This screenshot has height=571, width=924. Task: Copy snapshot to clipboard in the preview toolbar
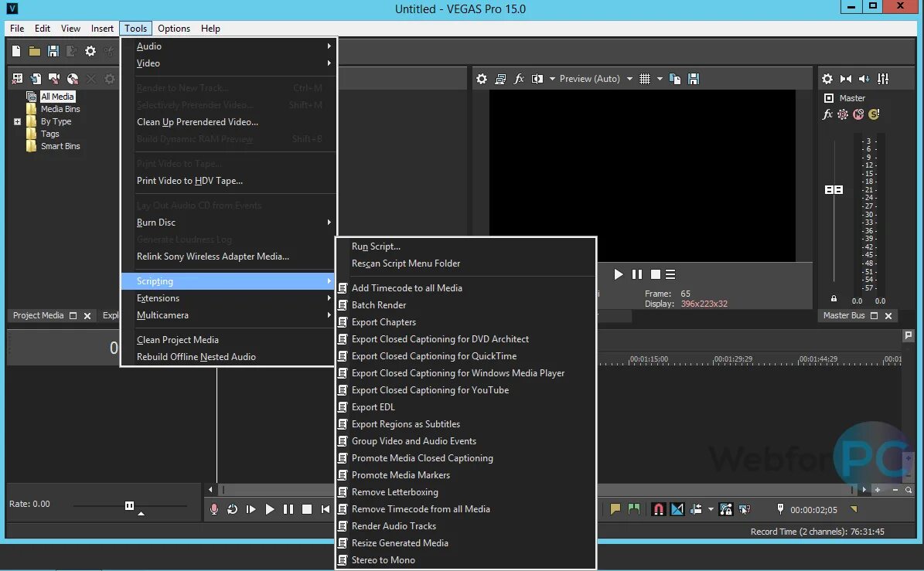[x=675, y=79]
